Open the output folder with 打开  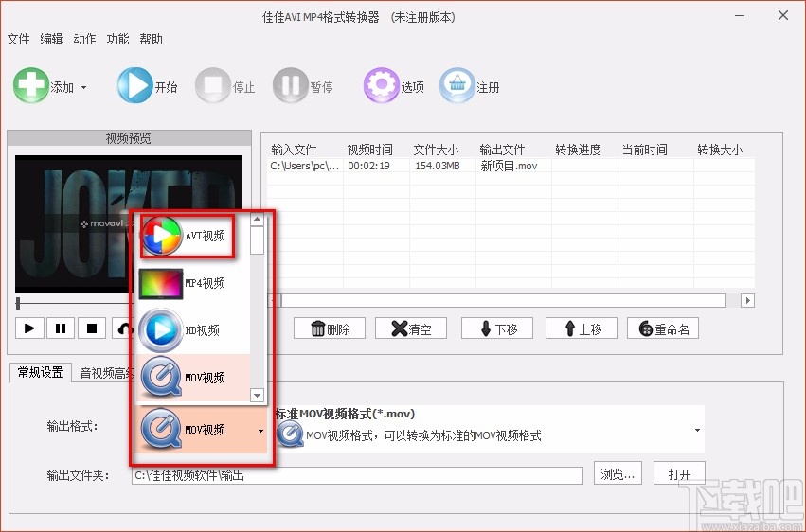click(x=679, y=474)
